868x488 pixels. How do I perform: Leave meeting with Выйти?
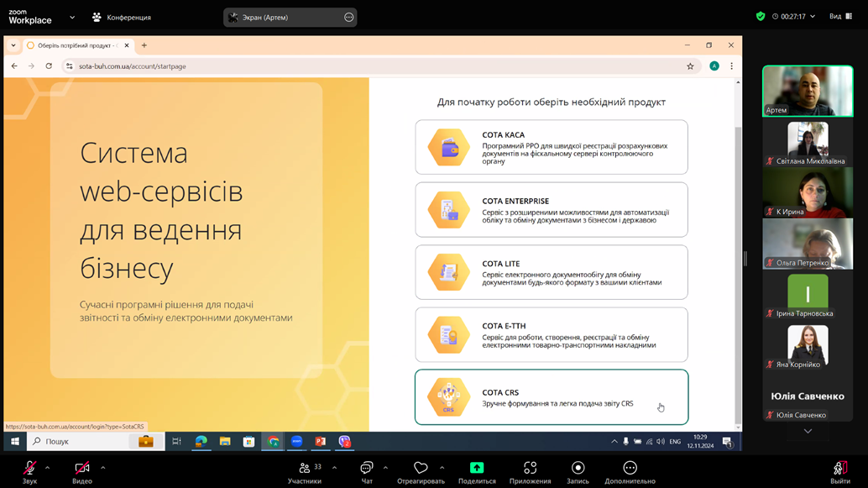(x=839, y=472)
